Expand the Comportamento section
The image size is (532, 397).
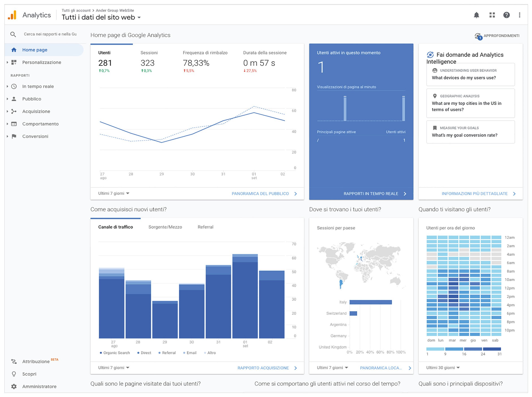point(7,124)
